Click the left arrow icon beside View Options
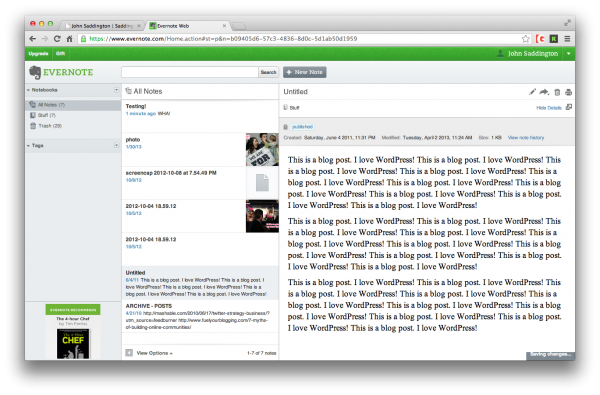Viewport: 600px width, 395px height. pyautogui.click(x=129, y=353)
